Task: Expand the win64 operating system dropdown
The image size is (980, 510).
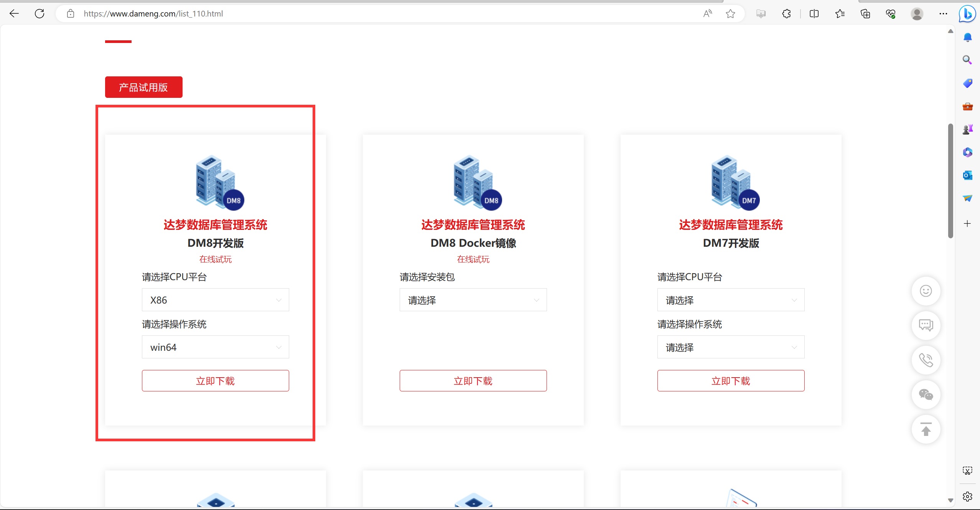Action: (x=215, y=347)
